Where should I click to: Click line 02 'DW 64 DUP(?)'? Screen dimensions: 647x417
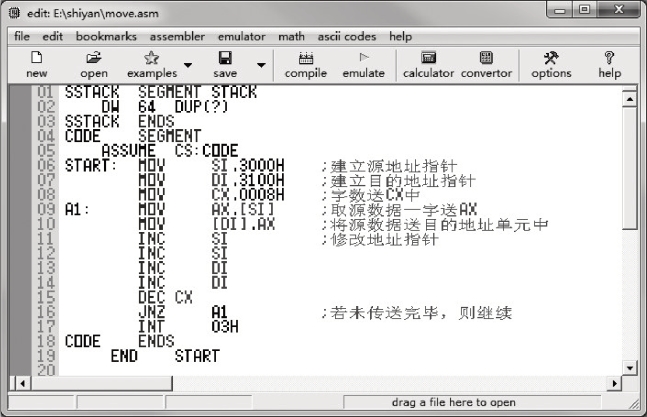(x=165, y=107)
